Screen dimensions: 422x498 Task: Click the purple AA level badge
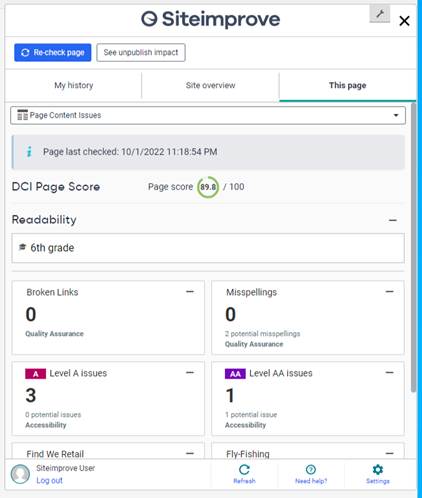point(235,374)
